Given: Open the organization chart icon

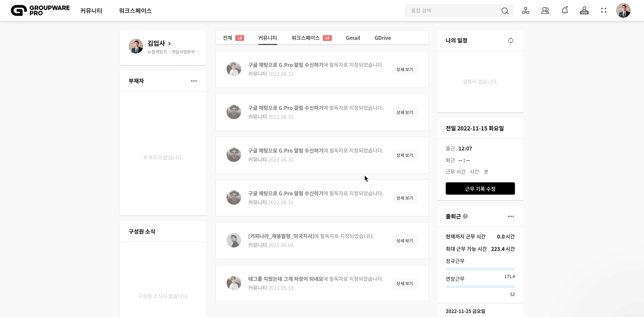Looking at the screenshot, I should click(525, 11).
